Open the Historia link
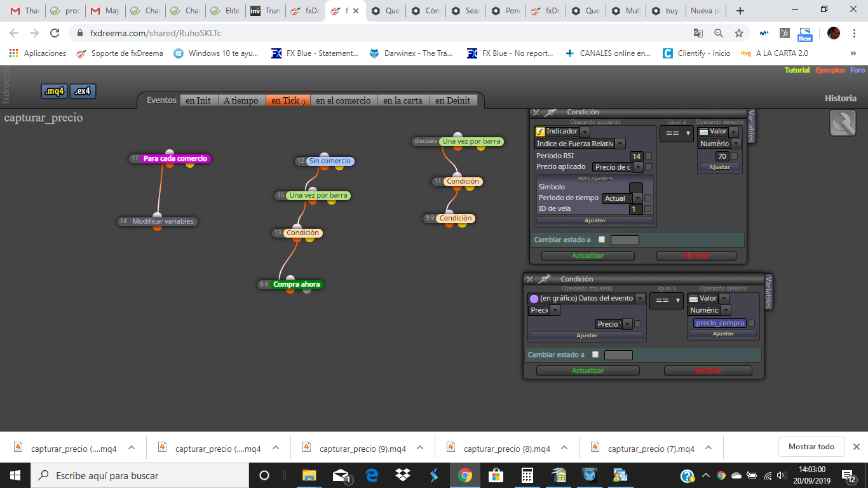 pyautogui.click(x=841, y=98)
